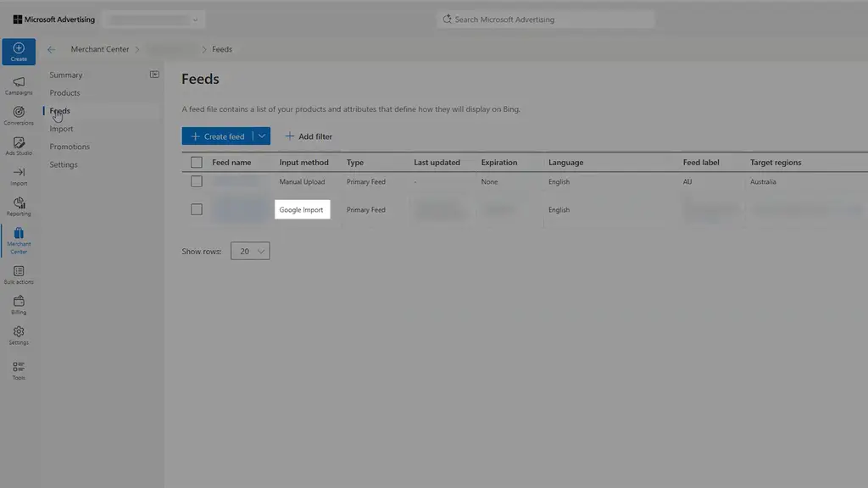Click the Feed name column header
The width and height of the screenshot is (868, 488).
[x=231, y=162]
